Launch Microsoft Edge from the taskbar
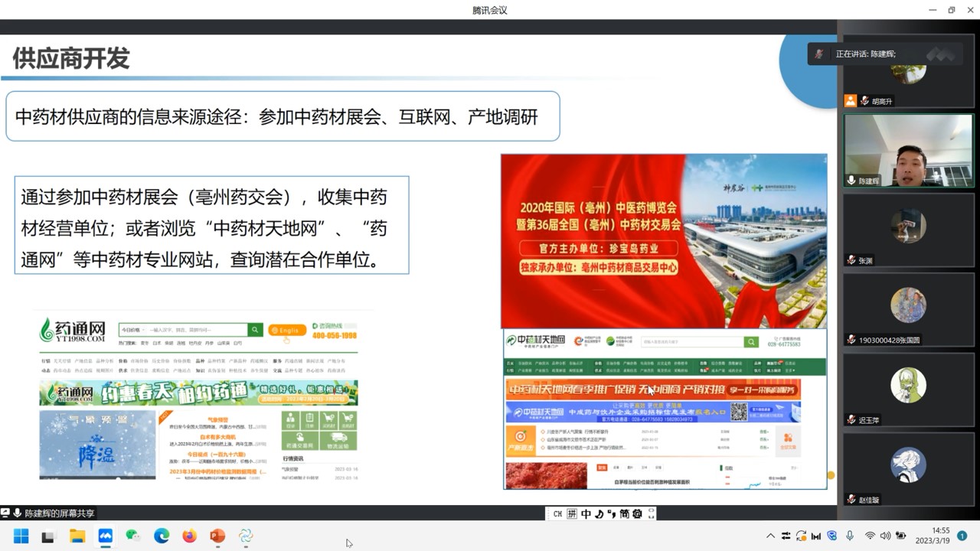 [162, 536]
